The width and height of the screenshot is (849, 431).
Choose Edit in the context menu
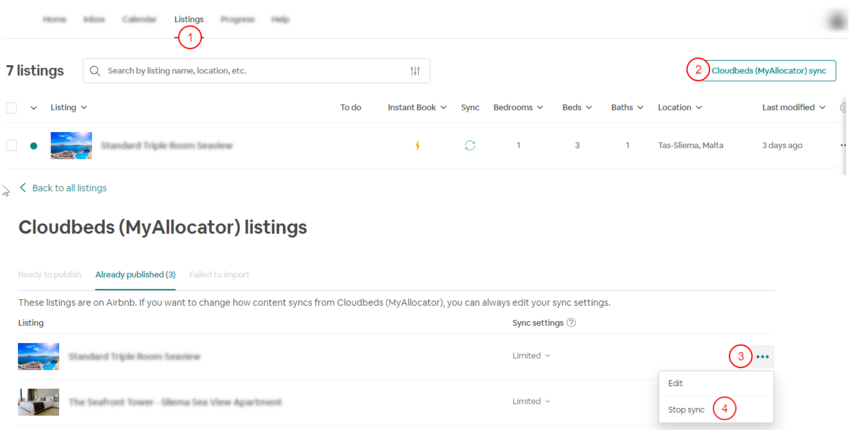(x=676, y=384)
